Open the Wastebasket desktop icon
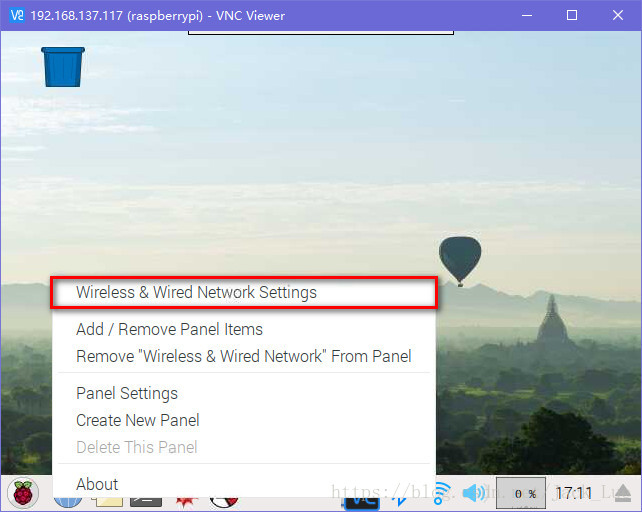The height and width of the screenshot is (512, 642). (x=63, y=67)
